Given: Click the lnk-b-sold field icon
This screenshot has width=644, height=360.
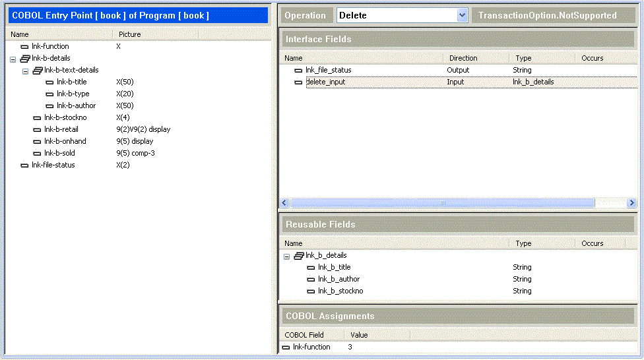Looking at the screenshot, I should pos(37,154).
